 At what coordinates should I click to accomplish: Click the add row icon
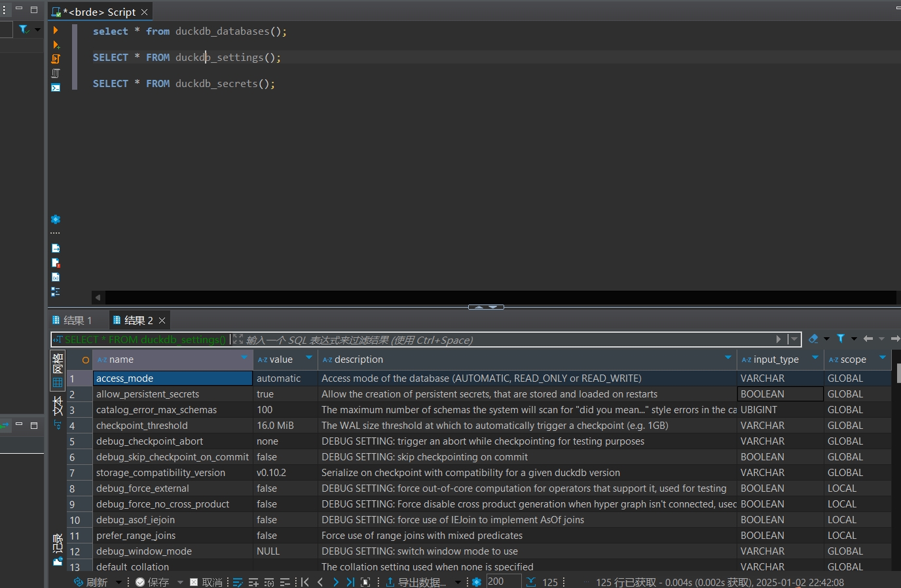pyautogui.click(x=253, y=582)
